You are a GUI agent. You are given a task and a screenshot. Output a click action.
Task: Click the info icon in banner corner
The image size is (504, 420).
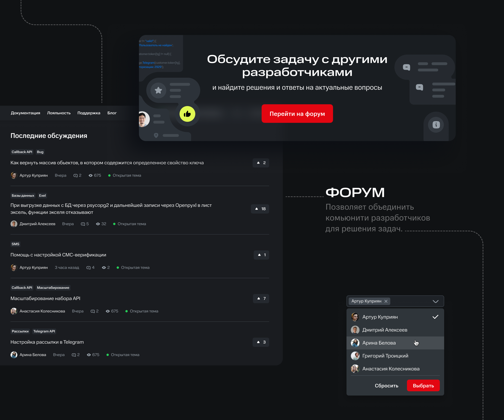(x=436, y=125)
